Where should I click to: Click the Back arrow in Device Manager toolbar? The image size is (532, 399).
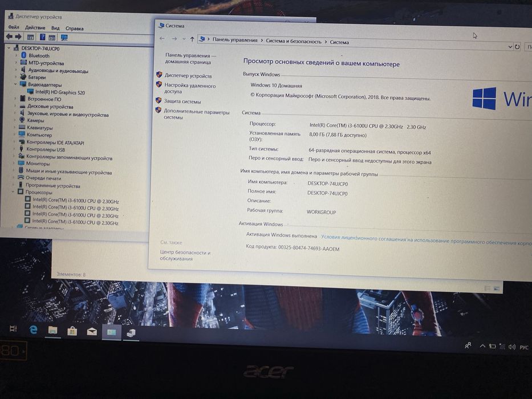9,36
